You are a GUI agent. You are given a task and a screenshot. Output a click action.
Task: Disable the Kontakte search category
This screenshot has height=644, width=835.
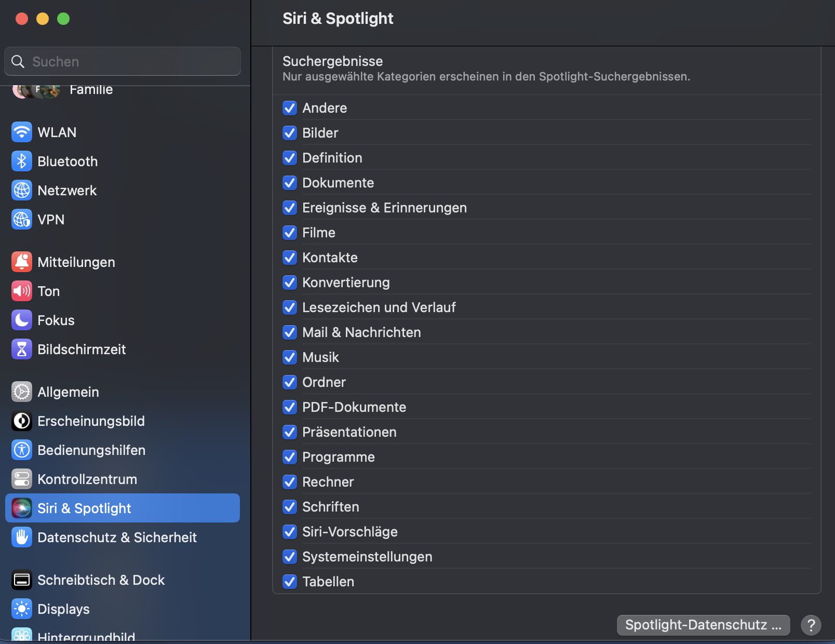pos(290,258)
